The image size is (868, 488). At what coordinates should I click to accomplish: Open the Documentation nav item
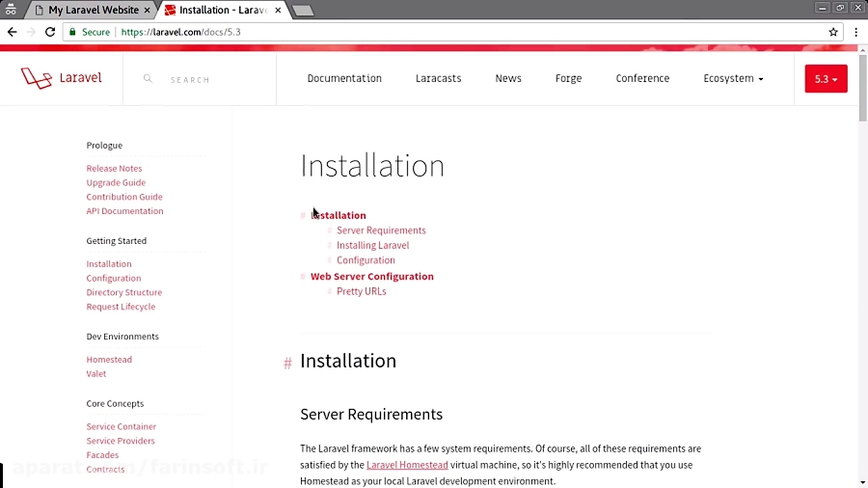(344, 79)
